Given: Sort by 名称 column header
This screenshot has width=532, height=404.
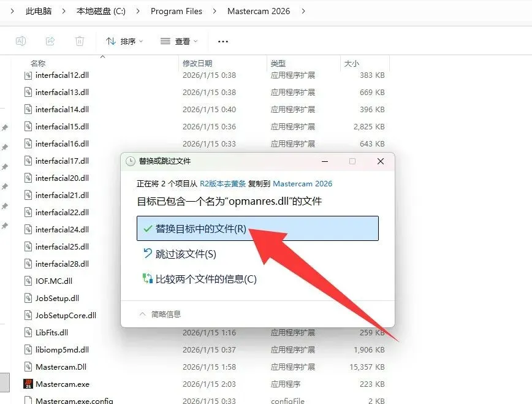Looking at the screenshot, I should (38, 64).
